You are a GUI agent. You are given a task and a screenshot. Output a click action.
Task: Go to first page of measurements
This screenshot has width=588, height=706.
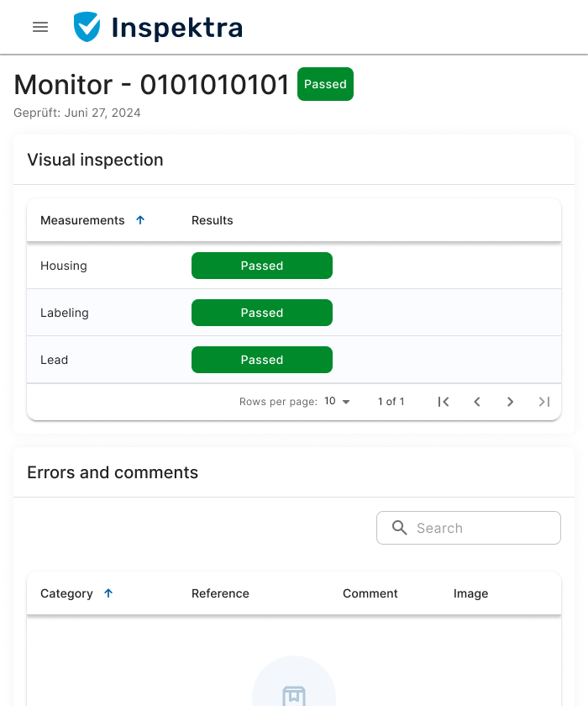pyautogui.click(x=444, y=402)
